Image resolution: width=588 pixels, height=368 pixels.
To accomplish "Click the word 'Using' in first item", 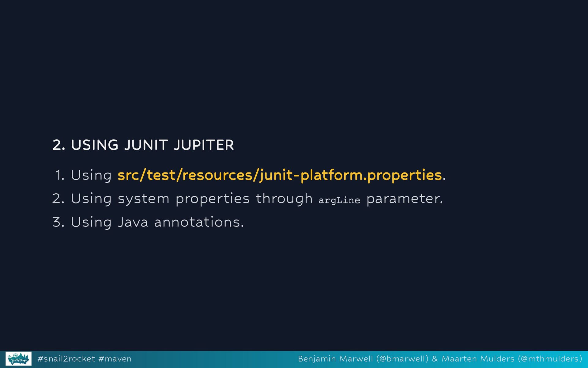I will point(91,176).
